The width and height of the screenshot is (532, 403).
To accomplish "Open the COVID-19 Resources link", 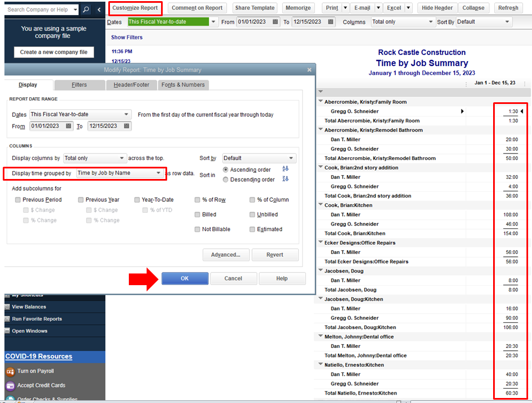I will tap(39, 356).
